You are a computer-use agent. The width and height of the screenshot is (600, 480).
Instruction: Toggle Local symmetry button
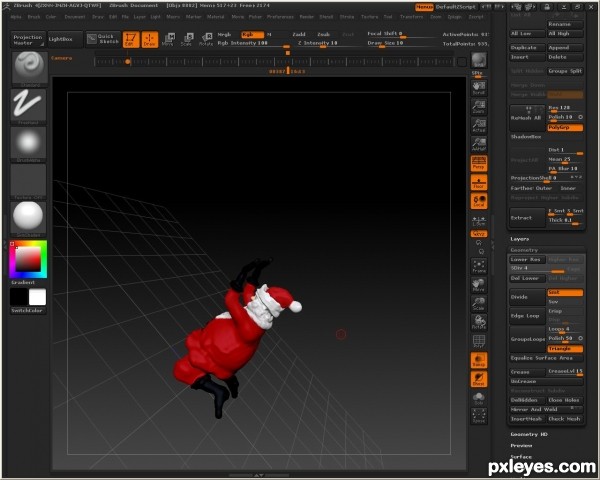coord(479,201)
